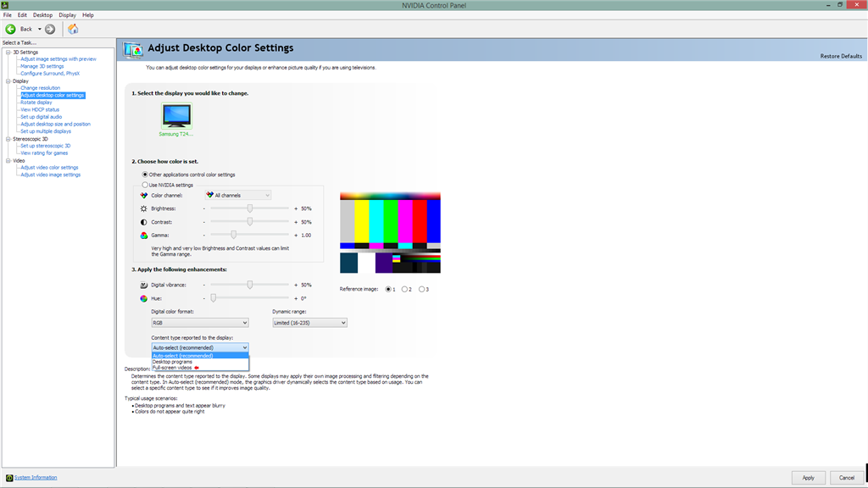The width and height of the screenshot is (868, 488).
Task: Select the Samsung T24 monitor icon
Action: point(176,115)
